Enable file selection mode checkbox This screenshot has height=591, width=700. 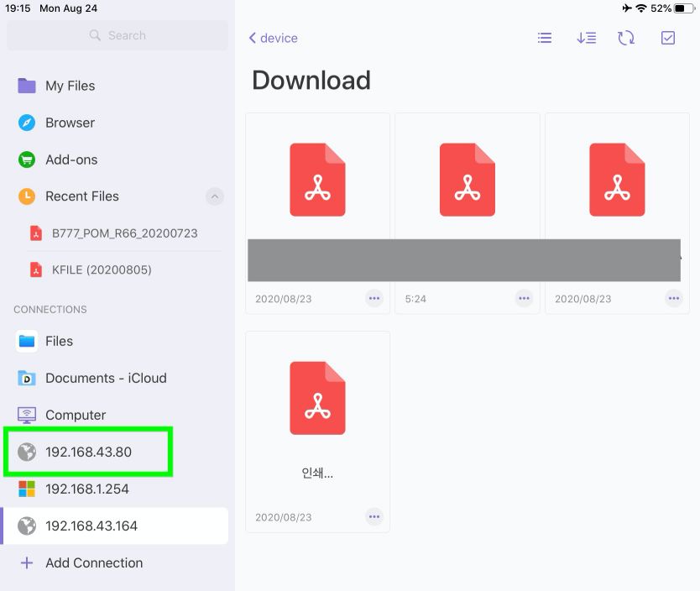[x=668, y=38]
